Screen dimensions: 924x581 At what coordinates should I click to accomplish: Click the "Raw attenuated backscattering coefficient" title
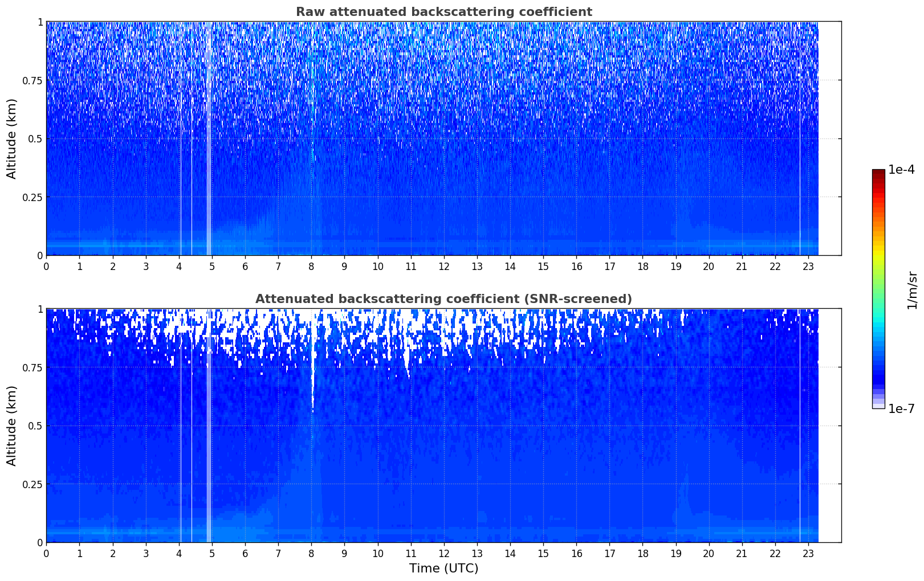coord(443,12)
